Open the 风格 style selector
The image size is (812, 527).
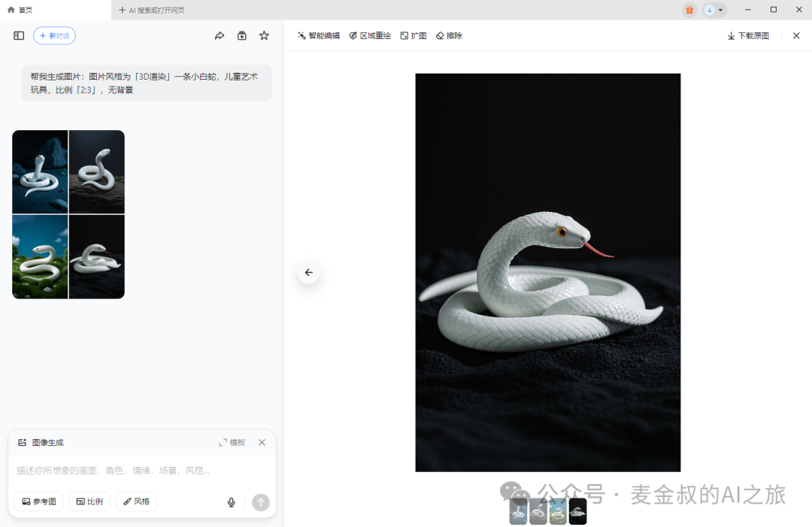136,501
